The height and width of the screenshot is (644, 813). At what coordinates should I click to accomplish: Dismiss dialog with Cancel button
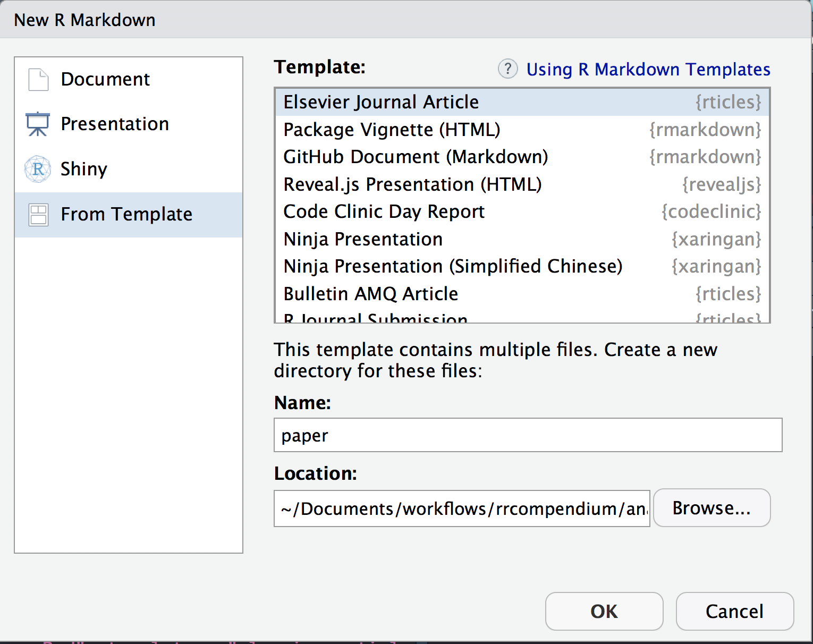point(734,612)
